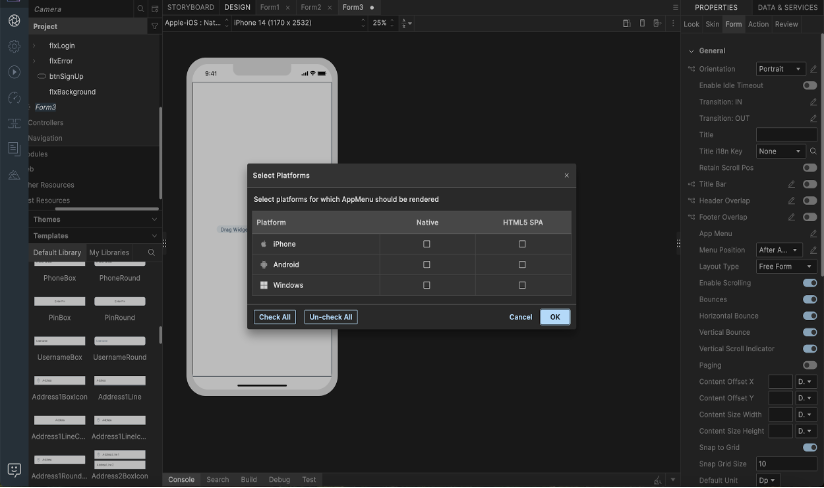Click the edit pencil for App Menu

[813, 233]
